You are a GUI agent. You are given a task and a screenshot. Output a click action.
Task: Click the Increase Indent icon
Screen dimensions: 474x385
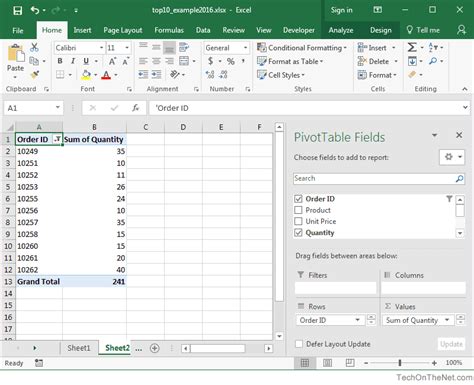tap(156, 75)
